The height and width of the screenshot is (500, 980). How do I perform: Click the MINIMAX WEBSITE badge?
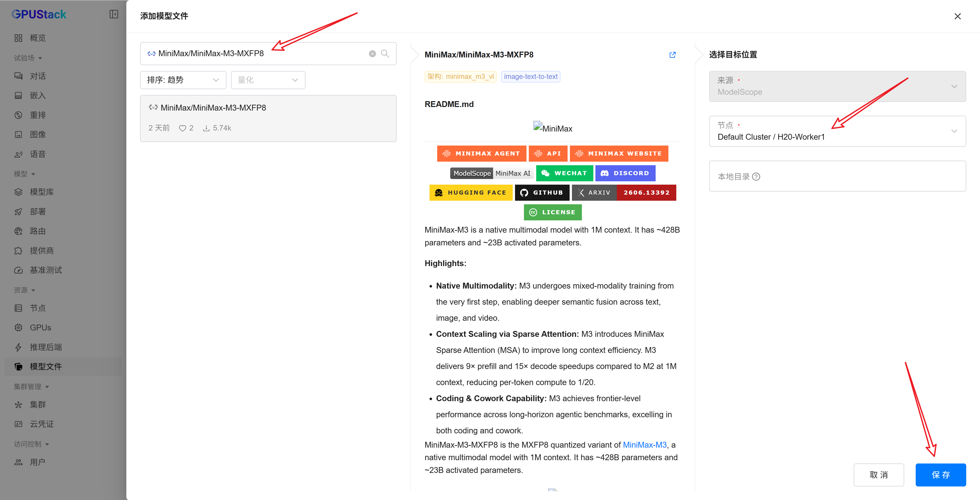tap(619, 153)
